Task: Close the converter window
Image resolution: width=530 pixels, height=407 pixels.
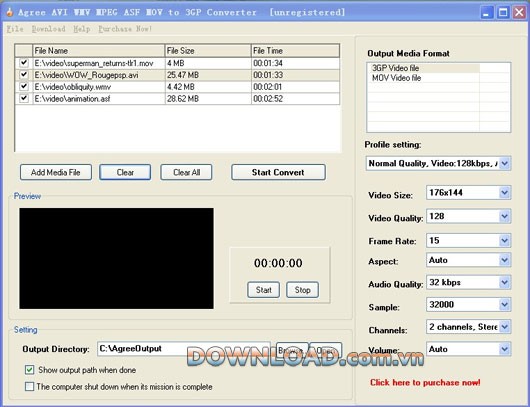Action: (519, 13)
